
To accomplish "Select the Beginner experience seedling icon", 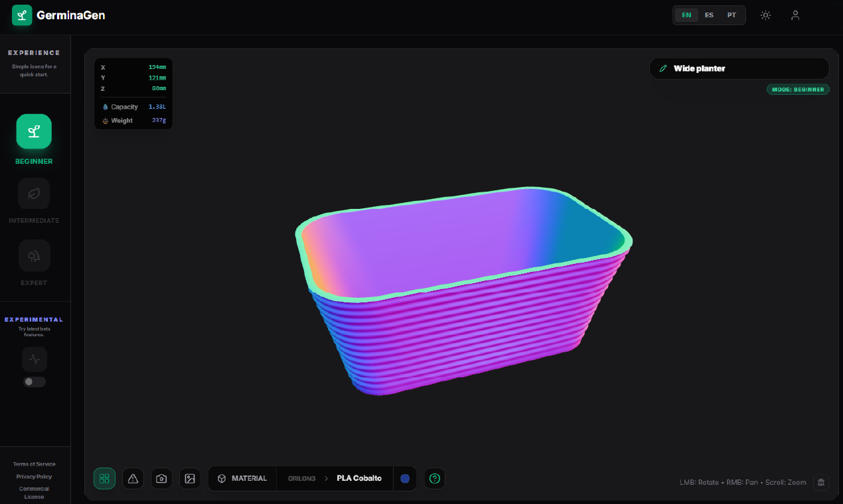I will tap(34, 131).
